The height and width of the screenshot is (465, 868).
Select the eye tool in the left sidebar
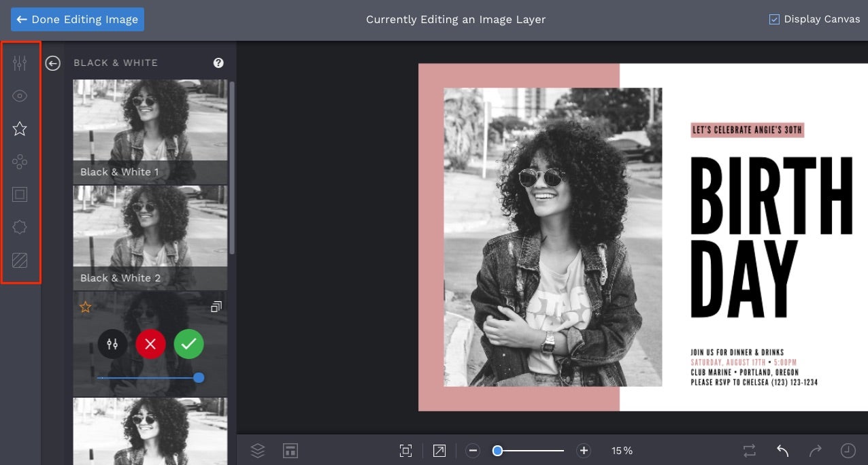pyautogui.click(x=19, y=96)
